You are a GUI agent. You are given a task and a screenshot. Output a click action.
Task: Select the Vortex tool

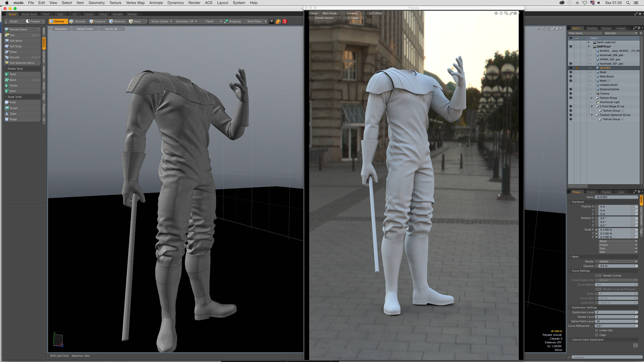click(22, 85)
